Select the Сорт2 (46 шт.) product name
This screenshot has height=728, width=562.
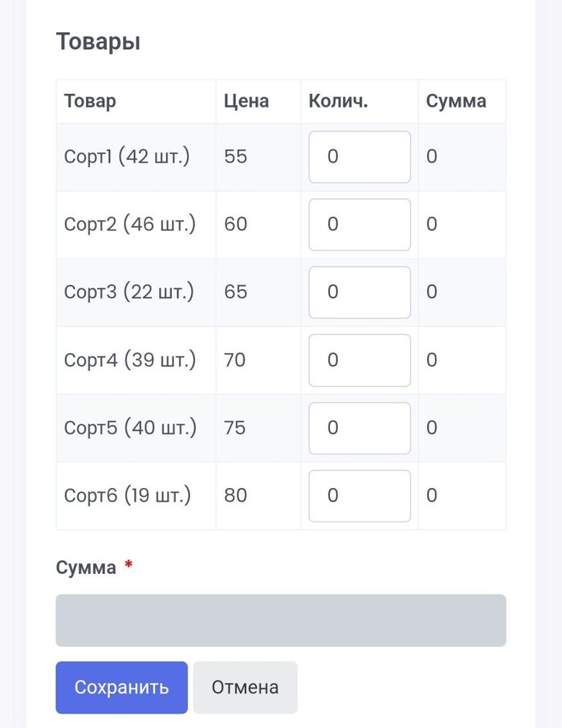pyautogui.click(x=130, y=224)
